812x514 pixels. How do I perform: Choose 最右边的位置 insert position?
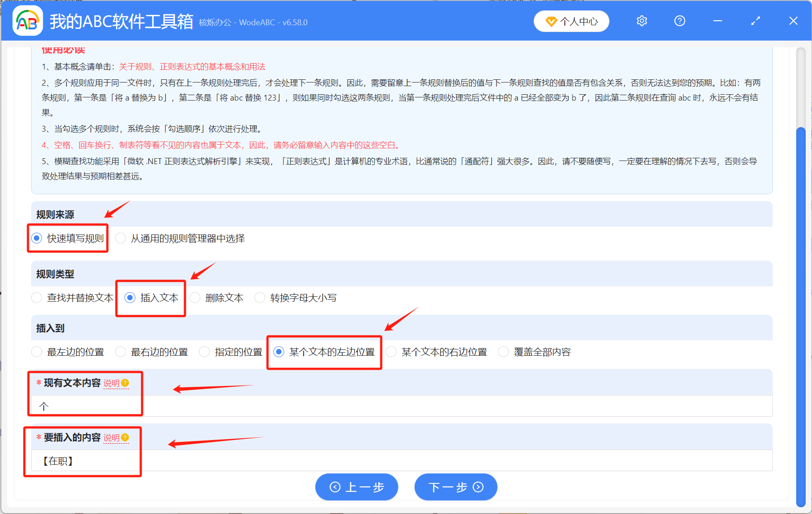pyautogui.click(x=120, y=351)
